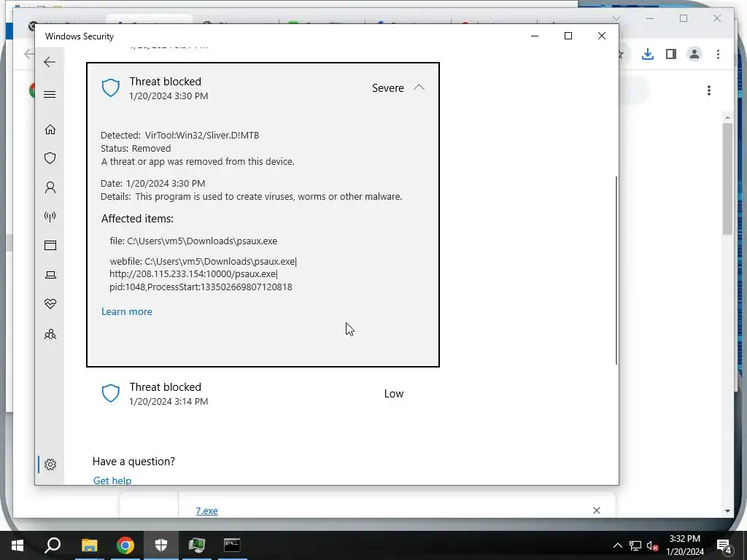Viewport: 747px width, 560px height.
Task: Click the Status: Removed text
Action: (x=136, y=149)
